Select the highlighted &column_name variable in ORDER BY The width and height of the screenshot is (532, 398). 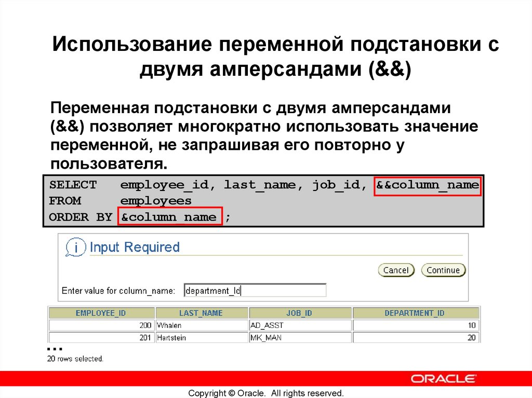coord(170,216)
